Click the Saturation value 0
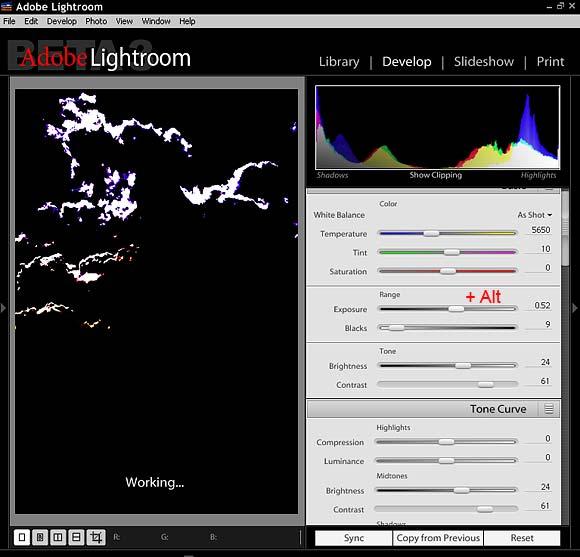Image resolution: width=580 pixels, height=557 pixels. pyautogui.click(x=548, y=267)
